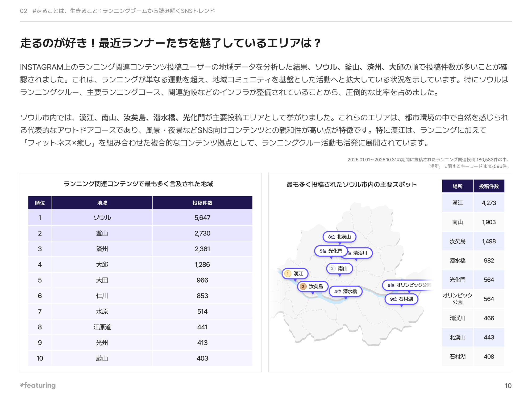The width and height of the screenshot is (532, 399).
Task: Select the 4位 潜水橋 map pin
Action: click(346, 291)
